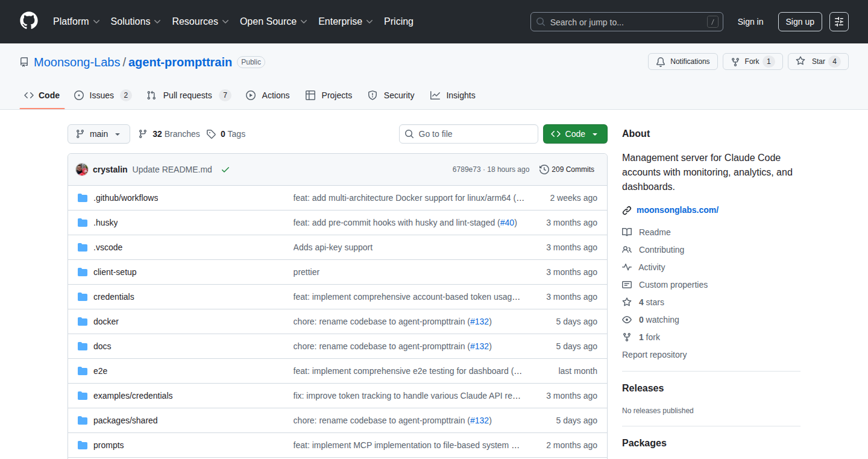Open the 'prettier' commit message for client-setup
868x459 pixels.
pyautogui.click(x=306, y=272)
